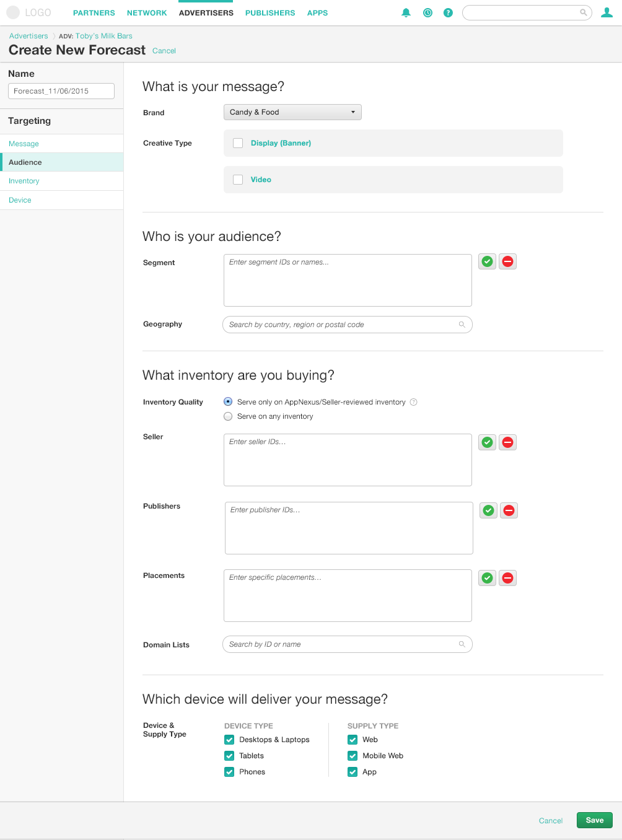Click the clock history icon

(427, 12)
